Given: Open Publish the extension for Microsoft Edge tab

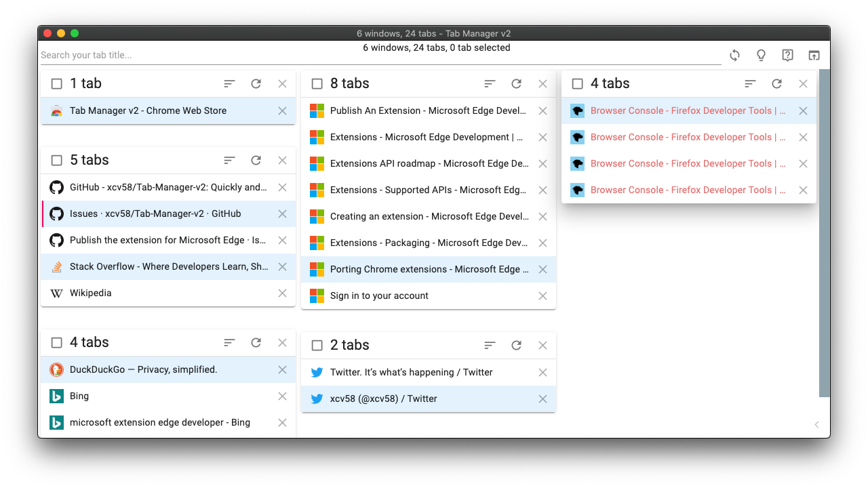Looking at the screenshot, I should point(168,240).
